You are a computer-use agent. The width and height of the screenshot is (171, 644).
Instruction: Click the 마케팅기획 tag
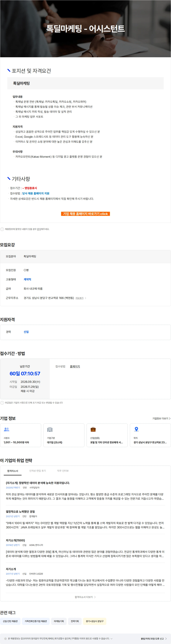pos(59,621)
